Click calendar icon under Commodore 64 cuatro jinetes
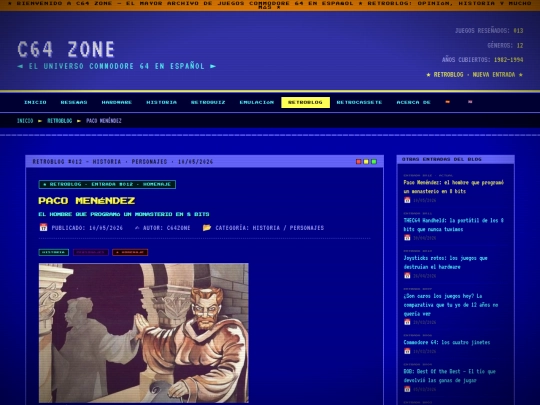540x405 pixels. click(x=407, y=351)
